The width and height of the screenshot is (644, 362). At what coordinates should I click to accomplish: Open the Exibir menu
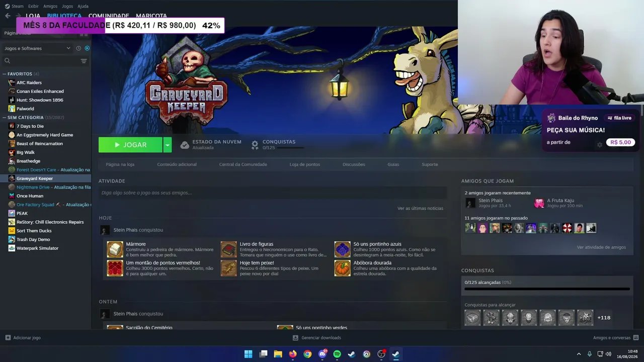tap(33, 6)
